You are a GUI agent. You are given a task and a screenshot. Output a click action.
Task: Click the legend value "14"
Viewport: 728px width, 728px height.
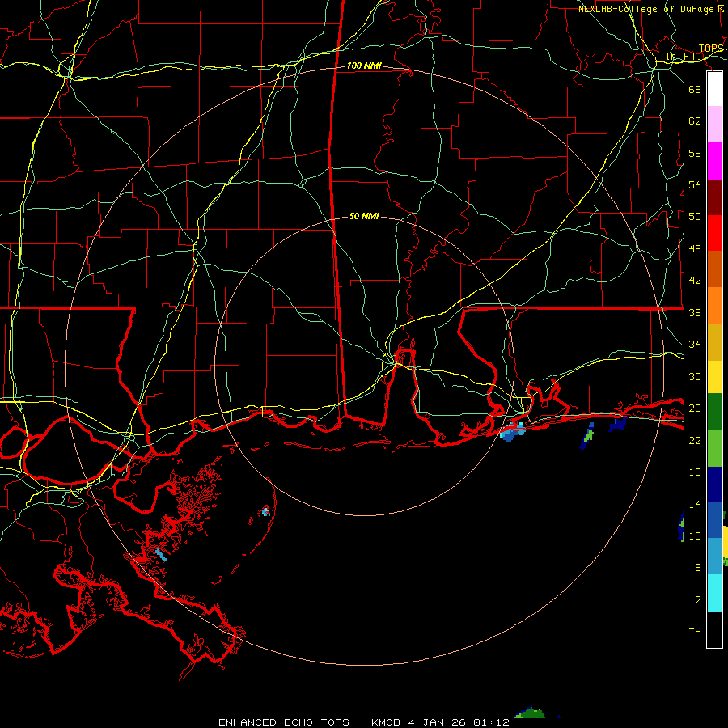[695, 504]
